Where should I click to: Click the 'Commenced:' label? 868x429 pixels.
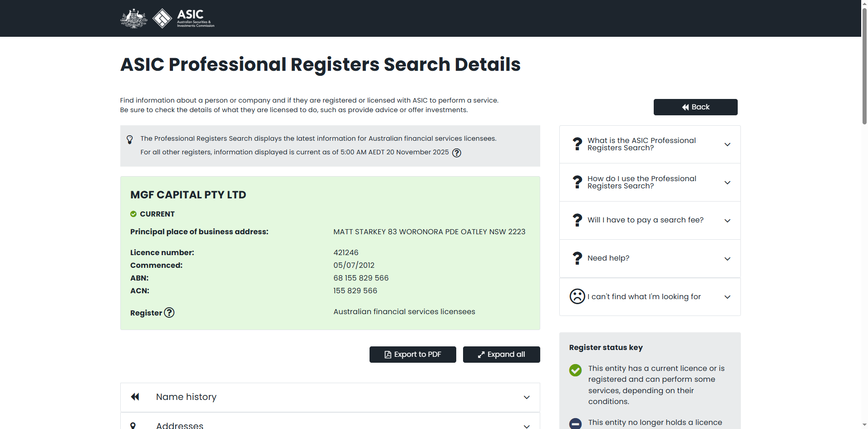[156, 265]
